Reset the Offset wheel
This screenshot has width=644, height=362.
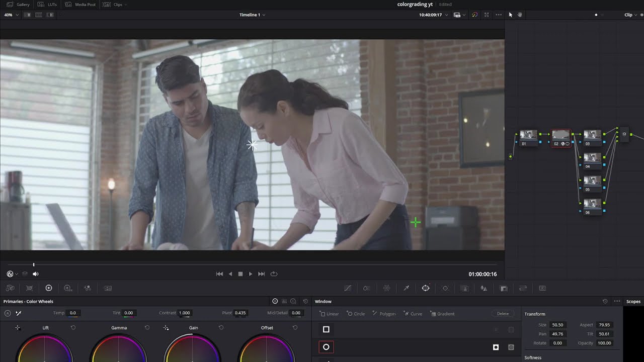coord(295,328)
